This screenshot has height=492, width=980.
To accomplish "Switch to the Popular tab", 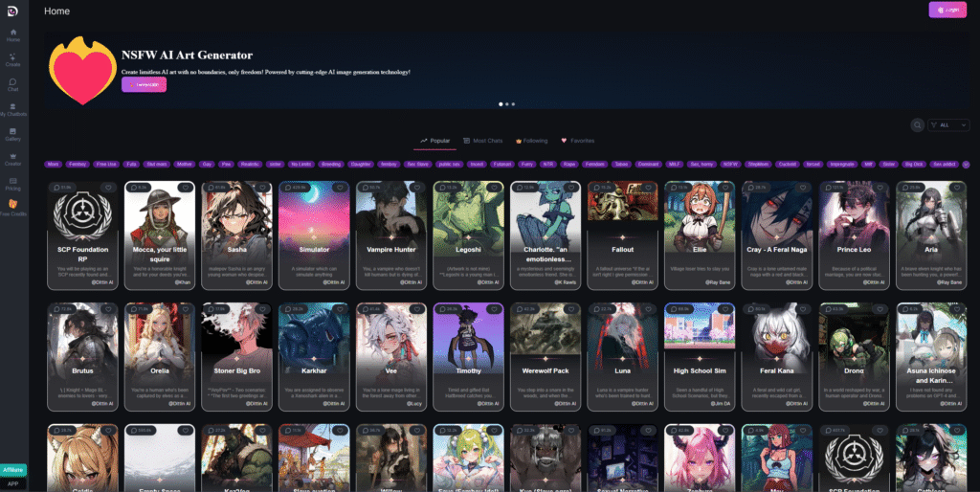I will point(435,141).
